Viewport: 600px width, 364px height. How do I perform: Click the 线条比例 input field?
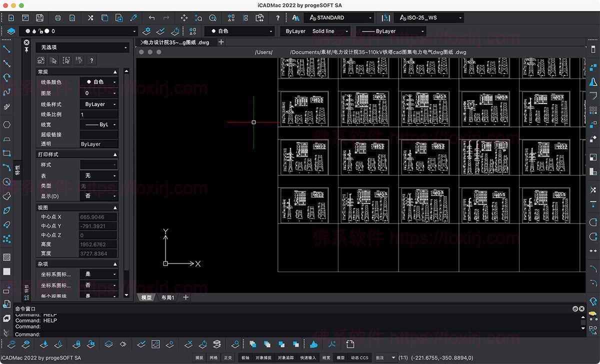pyautogui.click(x=98, y=114)
